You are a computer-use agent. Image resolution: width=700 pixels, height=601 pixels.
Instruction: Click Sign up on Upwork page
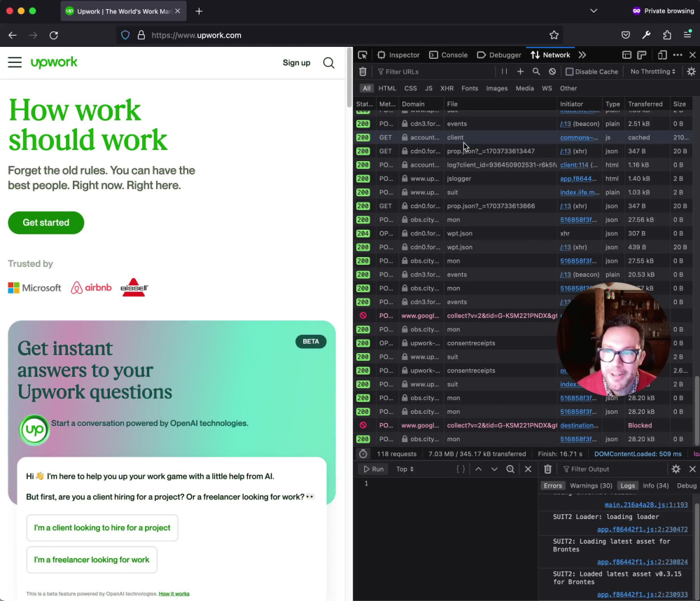click(x=296, y=62)
